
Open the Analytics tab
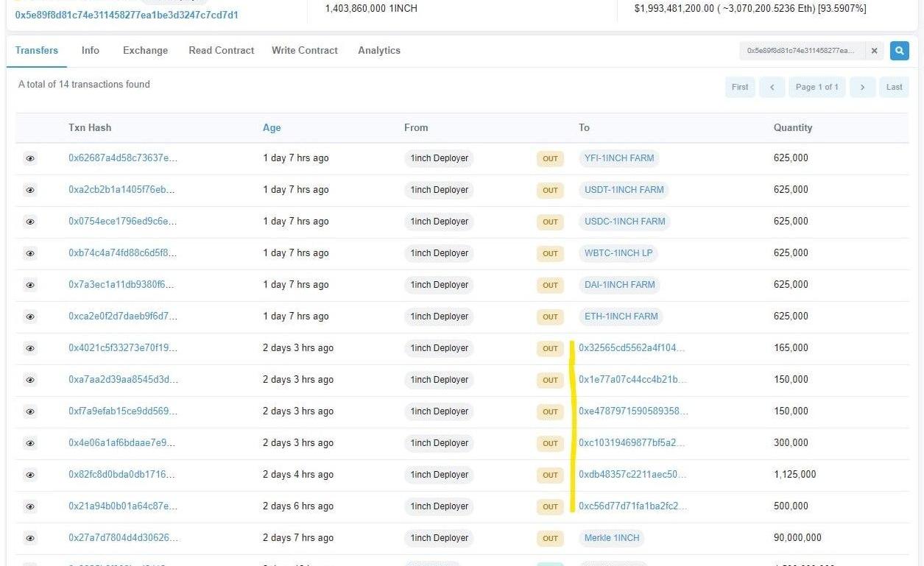click(379, 51)
